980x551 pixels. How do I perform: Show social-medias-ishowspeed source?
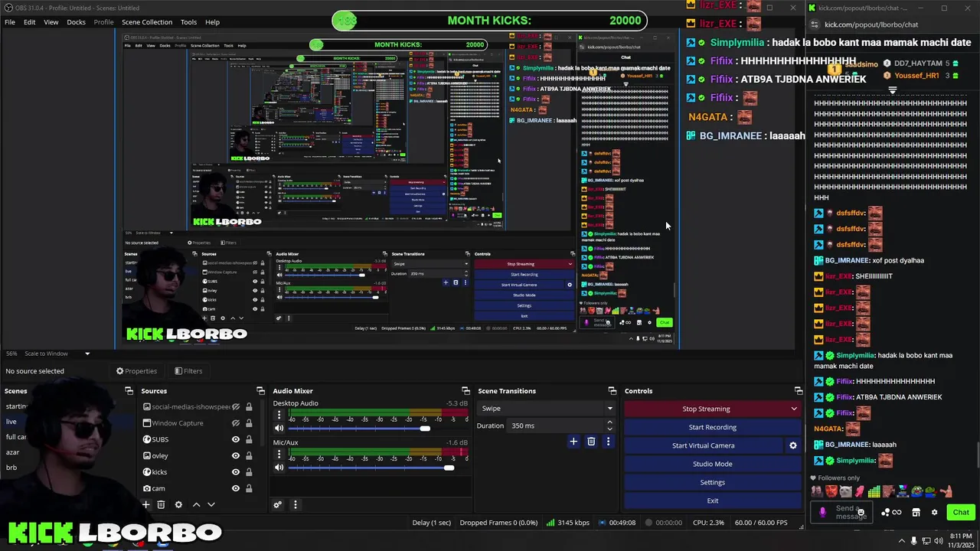click(236, 407)
